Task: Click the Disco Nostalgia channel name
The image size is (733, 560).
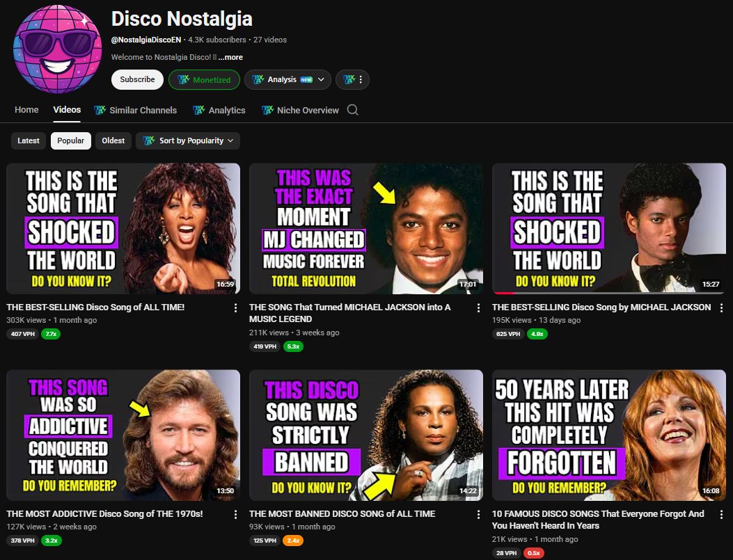Action: [x=182, y=19]
